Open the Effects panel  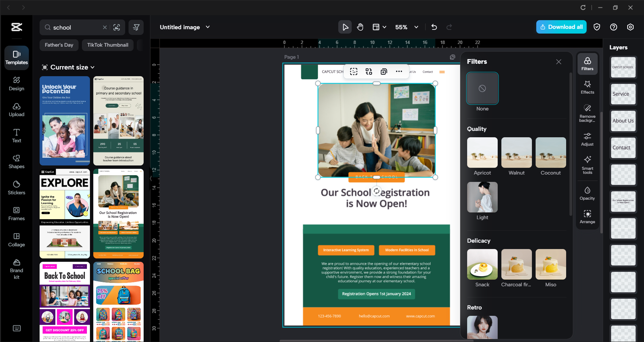click(587, 87)
